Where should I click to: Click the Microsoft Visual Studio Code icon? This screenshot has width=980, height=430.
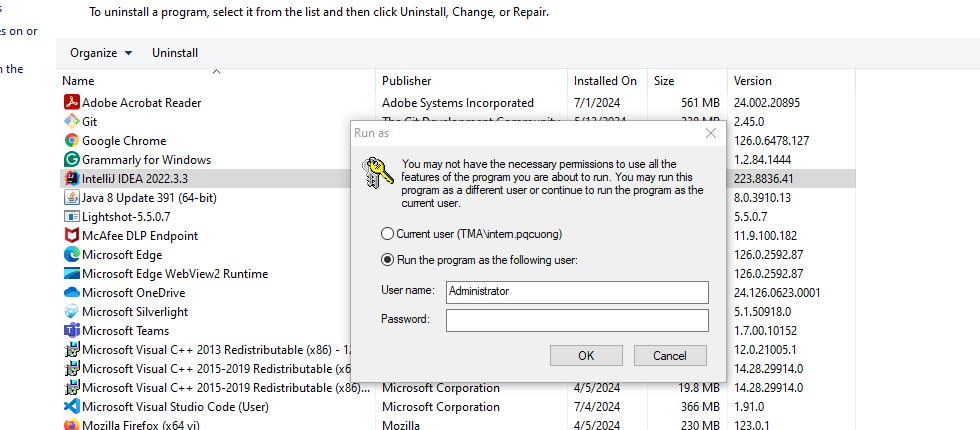[71, 406]
